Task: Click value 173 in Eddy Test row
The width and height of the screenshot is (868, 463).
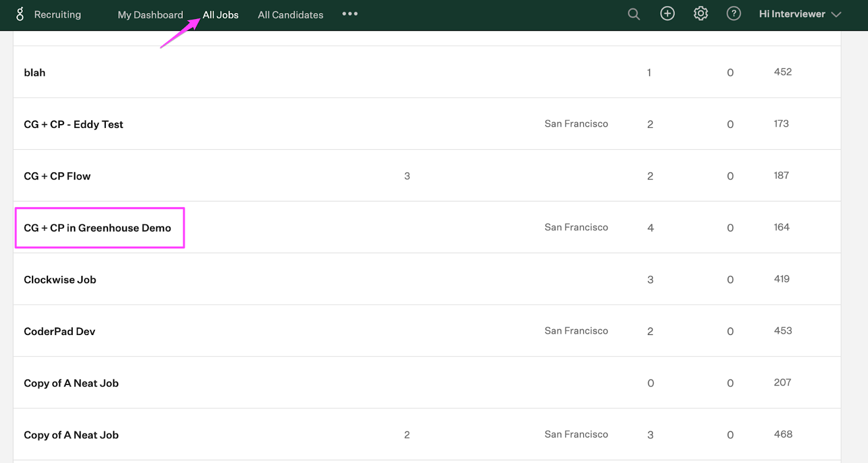Action: pos(781,124)
